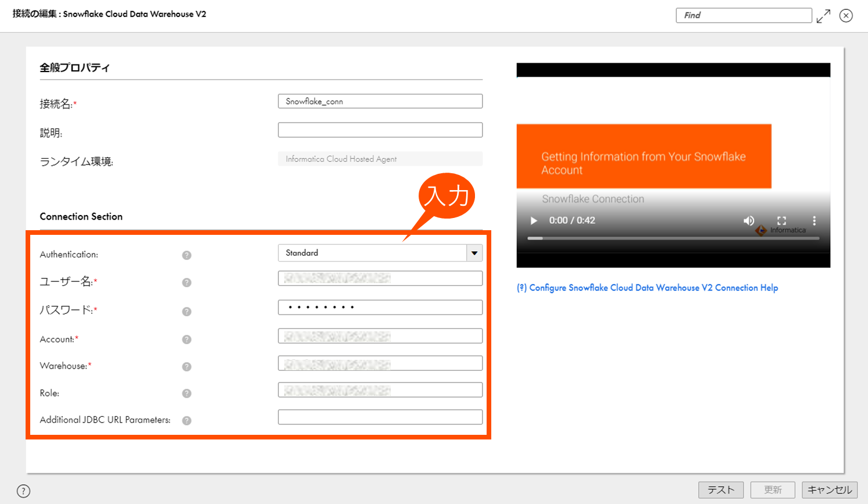Click help icon for Additional JDBC URL Parameters

[x=187, y=421]
